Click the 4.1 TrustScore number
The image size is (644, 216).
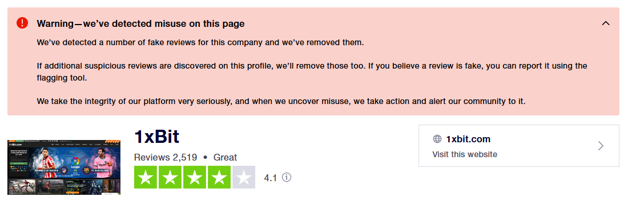click(x=270, y=178)
